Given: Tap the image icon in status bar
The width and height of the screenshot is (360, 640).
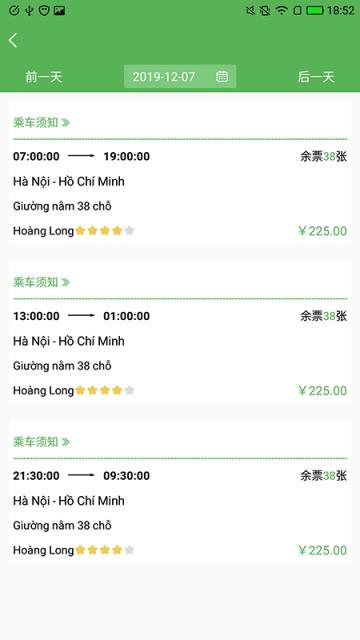Looking at the screenshot, I should tap(59, 10).
